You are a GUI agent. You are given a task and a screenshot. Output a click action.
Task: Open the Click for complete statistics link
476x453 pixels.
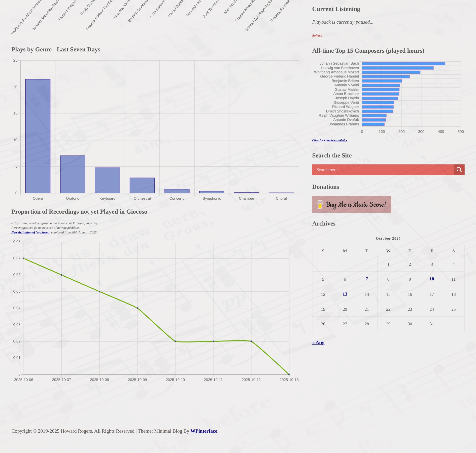pos(329,140)
